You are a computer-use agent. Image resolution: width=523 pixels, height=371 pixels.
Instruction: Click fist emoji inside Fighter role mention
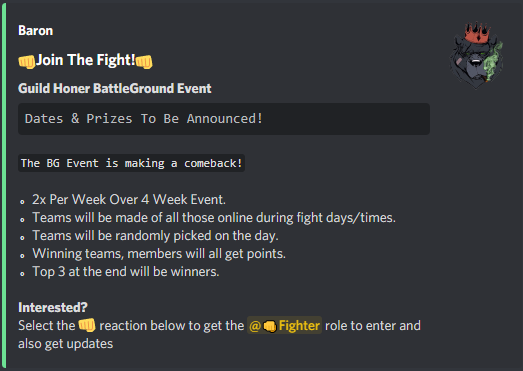click(270, 326)
